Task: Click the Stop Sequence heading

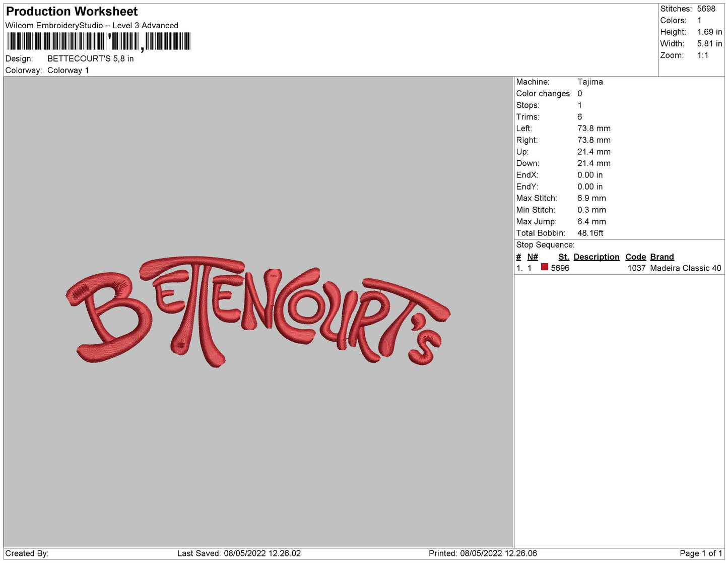Action: coord(545,245)
